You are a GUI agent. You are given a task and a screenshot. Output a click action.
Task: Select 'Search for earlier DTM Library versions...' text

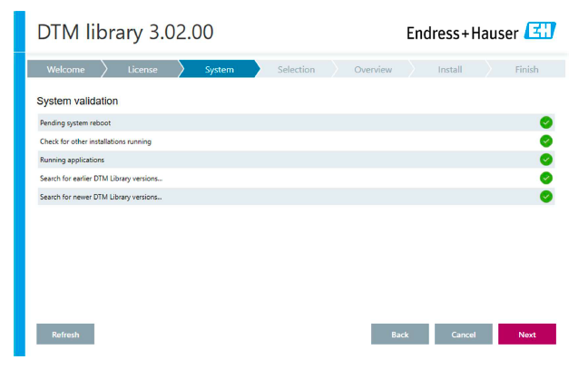click(101, 179)
